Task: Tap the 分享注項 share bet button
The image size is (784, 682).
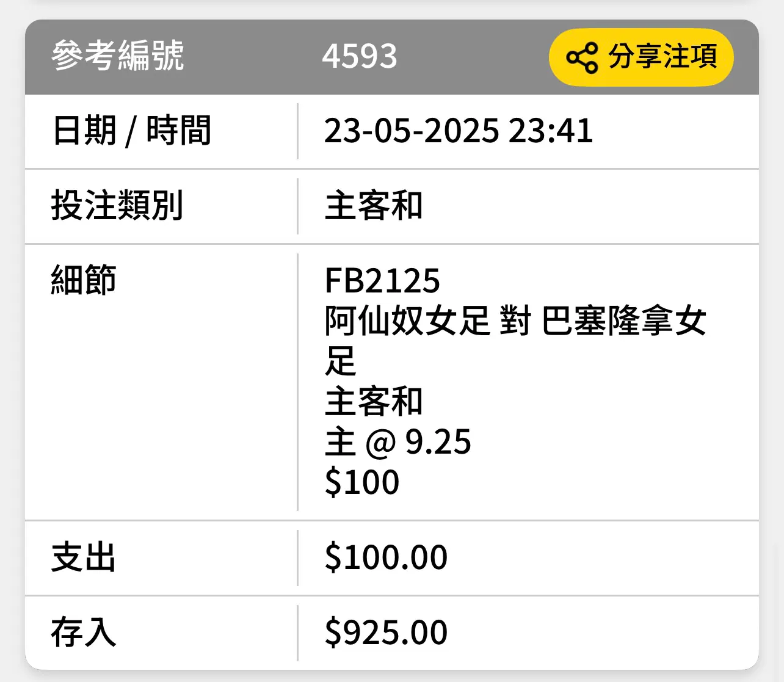Action: coord(641,57)
